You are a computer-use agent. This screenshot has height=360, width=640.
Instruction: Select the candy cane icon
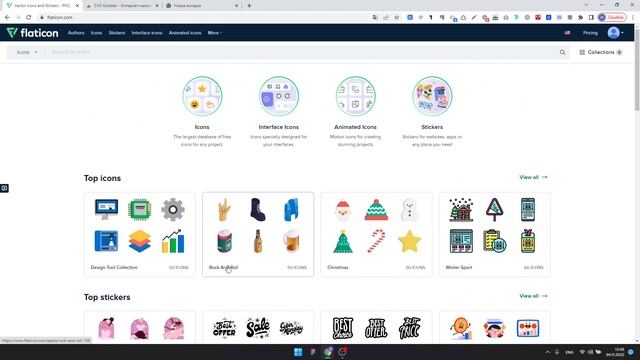376,241
